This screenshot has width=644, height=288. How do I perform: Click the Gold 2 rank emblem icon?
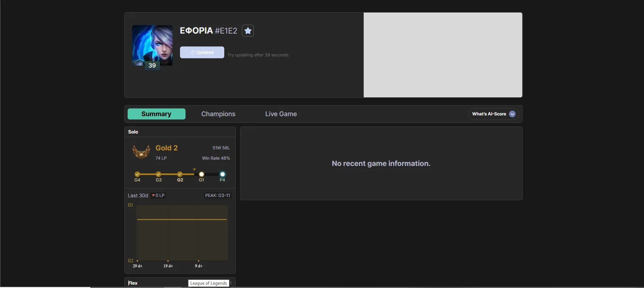point(141,152)
